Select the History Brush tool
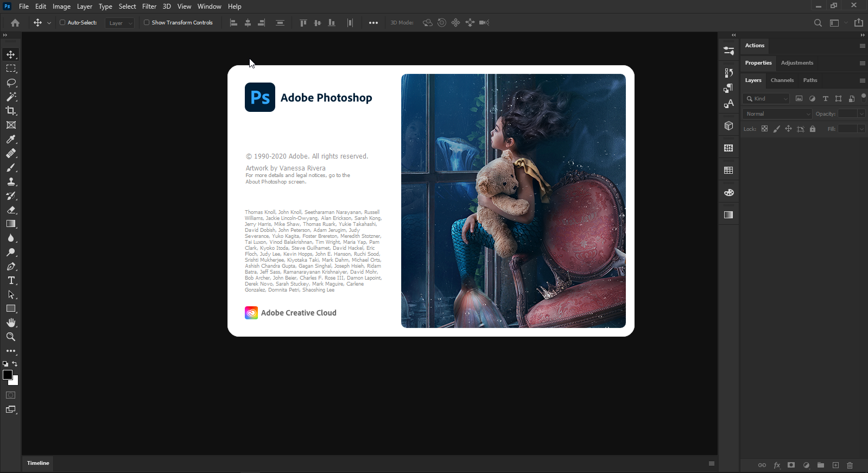Screen dimensions: 868x473 [11, 195]
